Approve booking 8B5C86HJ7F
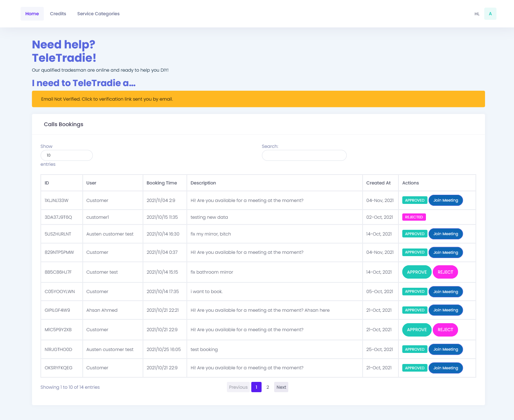This screenshot has width=514, height=420. point(416,272)
